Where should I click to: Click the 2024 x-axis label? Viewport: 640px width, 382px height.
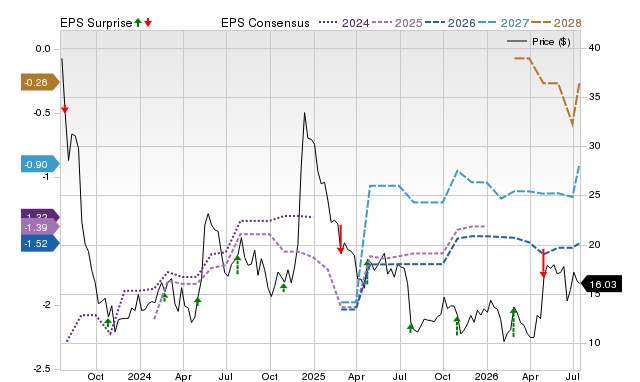[139, 376]
